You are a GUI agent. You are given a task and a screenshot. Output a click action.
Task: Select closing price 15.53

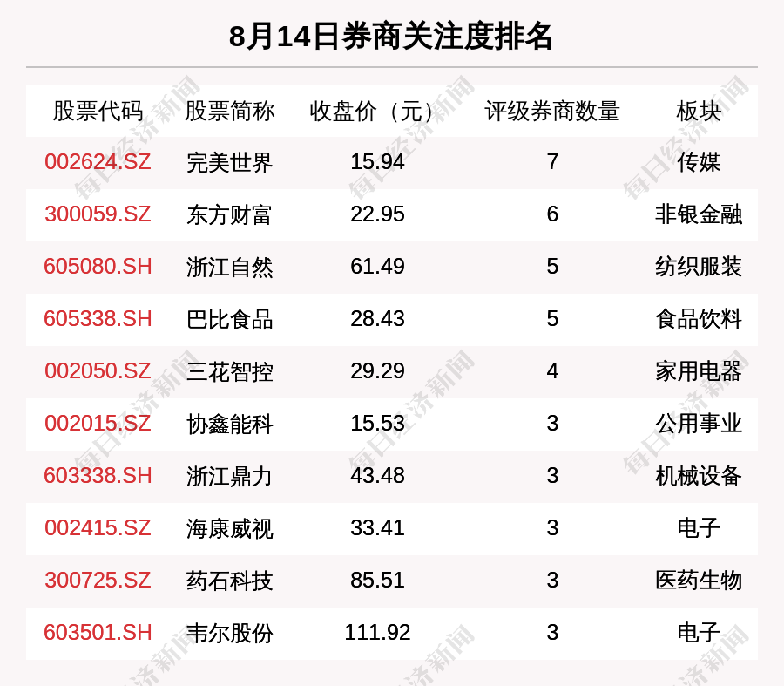coord(377,424)
